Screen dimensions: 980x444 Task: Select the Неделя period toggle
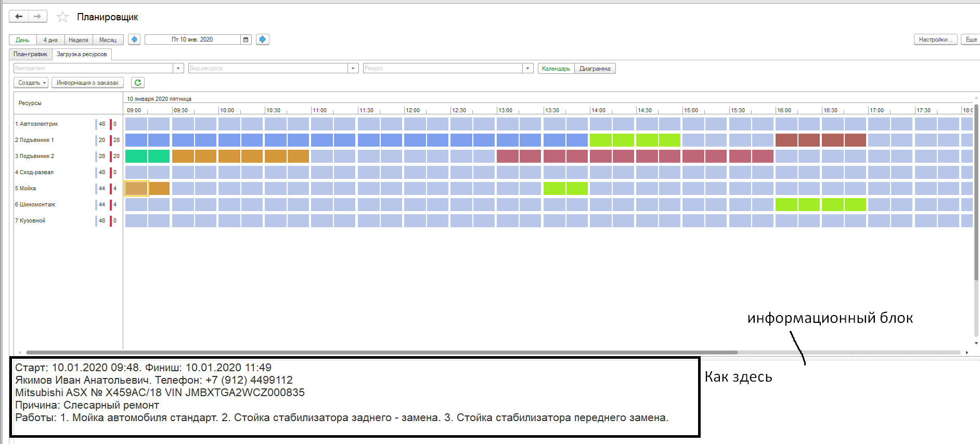(x=79, y=40)
